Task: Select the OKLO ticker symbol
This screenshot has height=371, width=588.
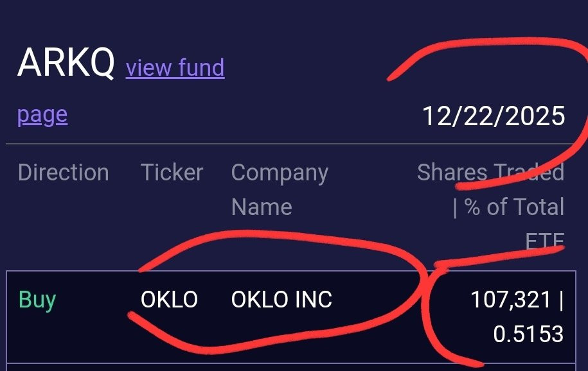Action: tap(169, 300)
